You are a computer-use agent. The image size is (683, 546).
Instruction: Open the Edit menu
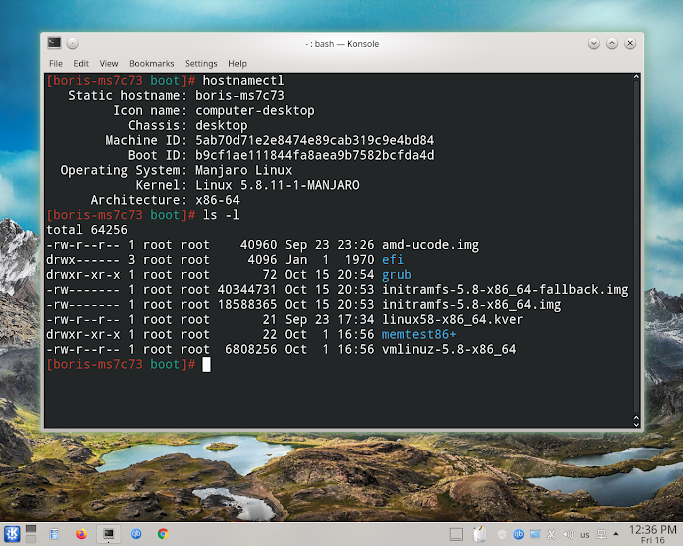(x=81, y=64)
